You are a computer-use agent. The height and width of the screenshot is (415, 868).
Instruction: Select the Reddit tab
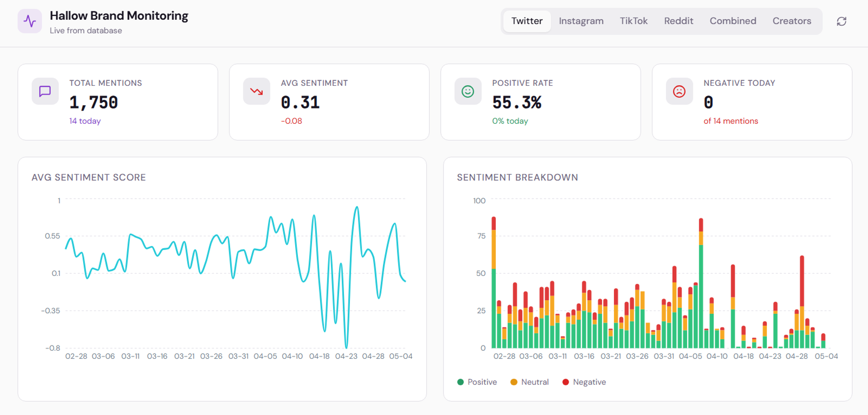point(679,21)
